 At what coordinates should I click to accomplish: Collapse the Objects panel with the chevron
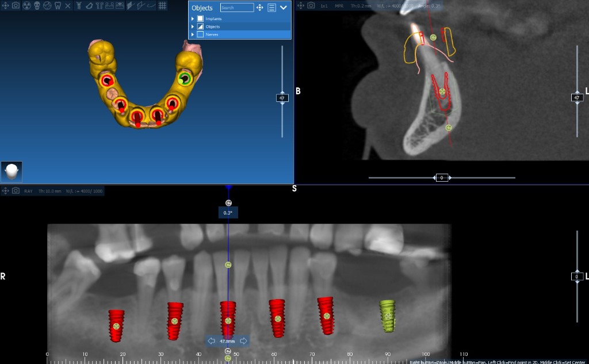[x=284, y=7]
